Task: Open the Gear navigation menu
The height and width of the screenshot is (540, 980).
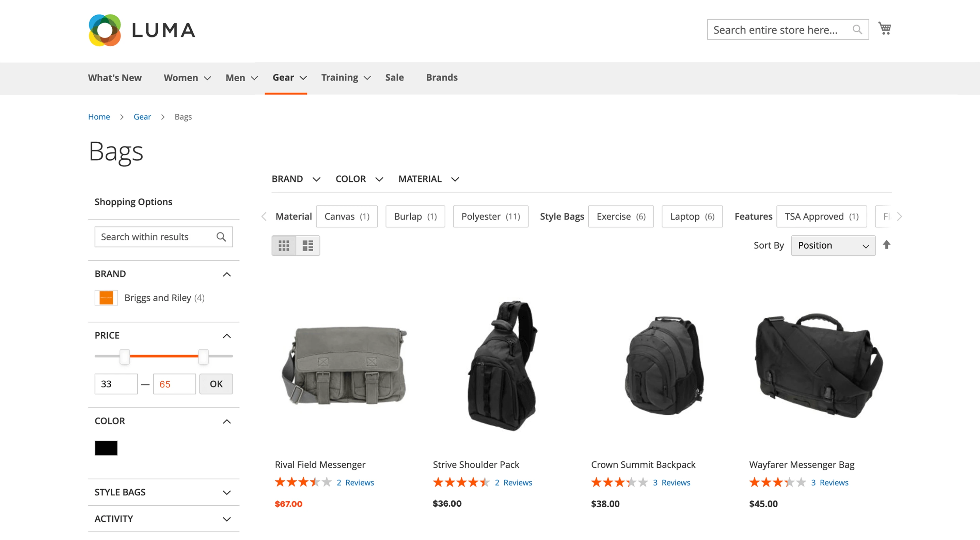Action: pyautogui.click(x=283, y=77)
